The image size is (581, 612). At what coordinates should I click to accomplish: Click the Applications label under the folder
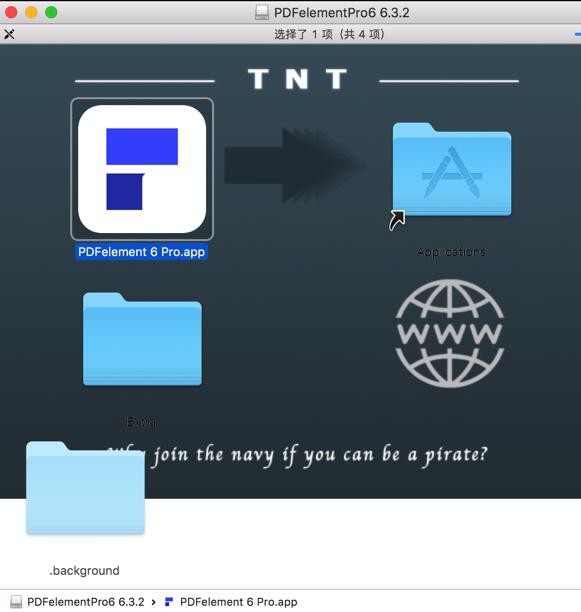click(451, 252)
